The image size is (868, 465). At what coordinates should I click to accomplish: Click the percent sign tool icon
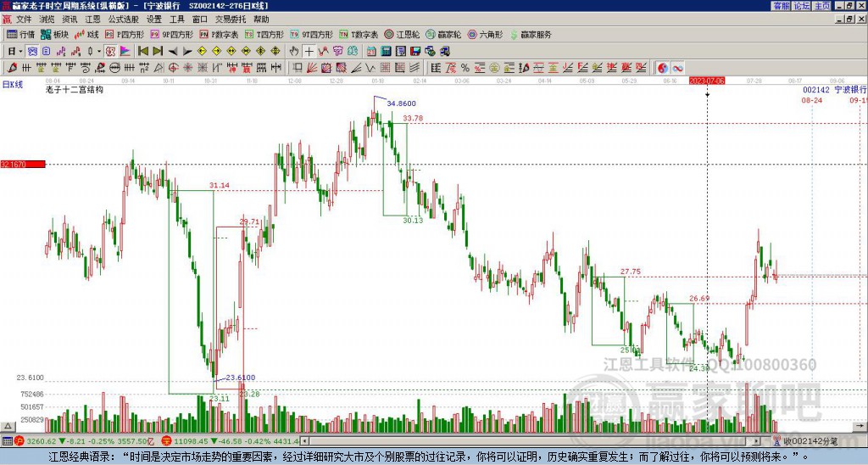(465, 68)
